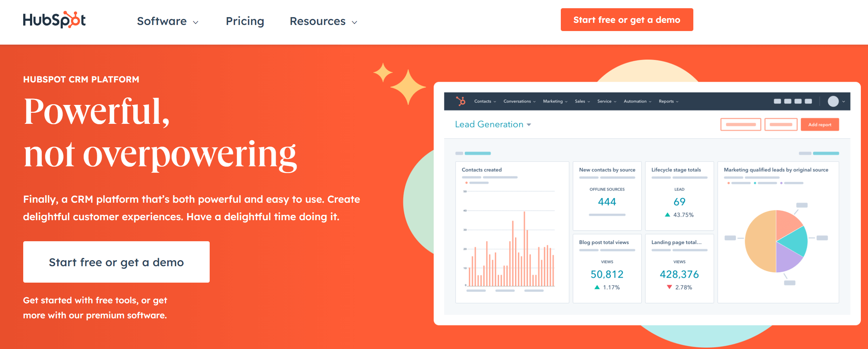Click the HUBSPOT CRM PLATFORM heading text
The width and height of the screenshot is (868, 349).
tap(81, 79)
